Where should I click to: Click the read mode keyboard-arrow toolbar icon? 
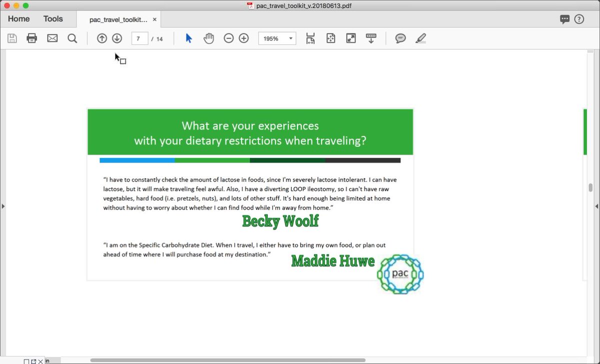click(371, 38)
